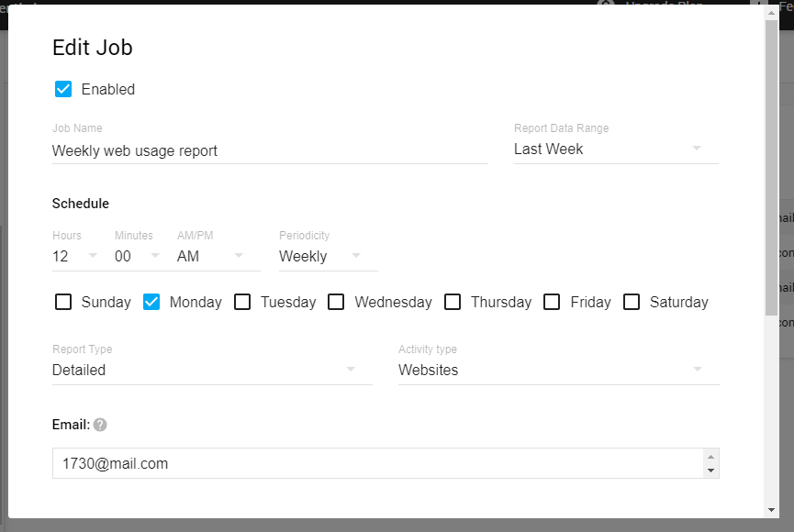This screenshot has height=532, width=794.
Task: Open the Report Data Range dropdown
Action: 615,150
